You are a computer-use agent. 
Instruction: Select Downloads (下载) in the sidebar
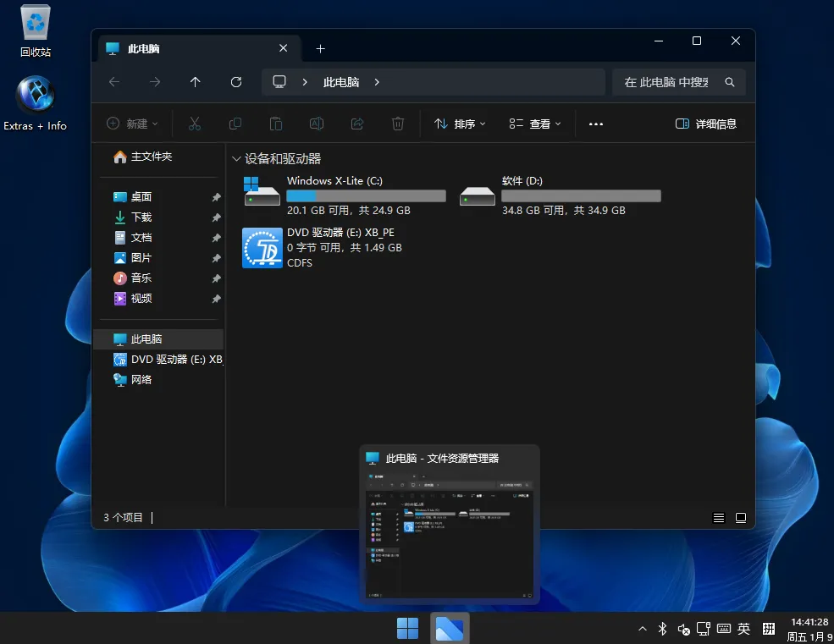[x=141, y=217]
